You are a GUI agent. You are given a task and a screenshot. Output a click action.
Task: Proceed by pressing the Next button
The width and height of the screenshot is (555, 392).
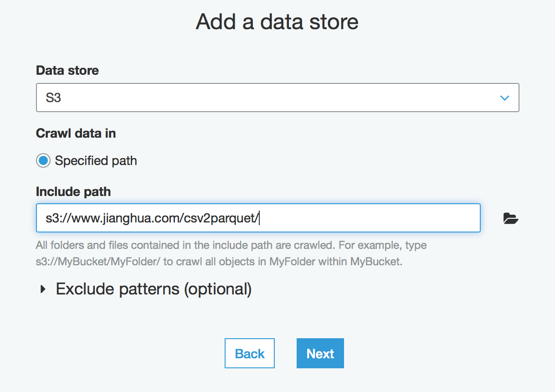(320, 353)
